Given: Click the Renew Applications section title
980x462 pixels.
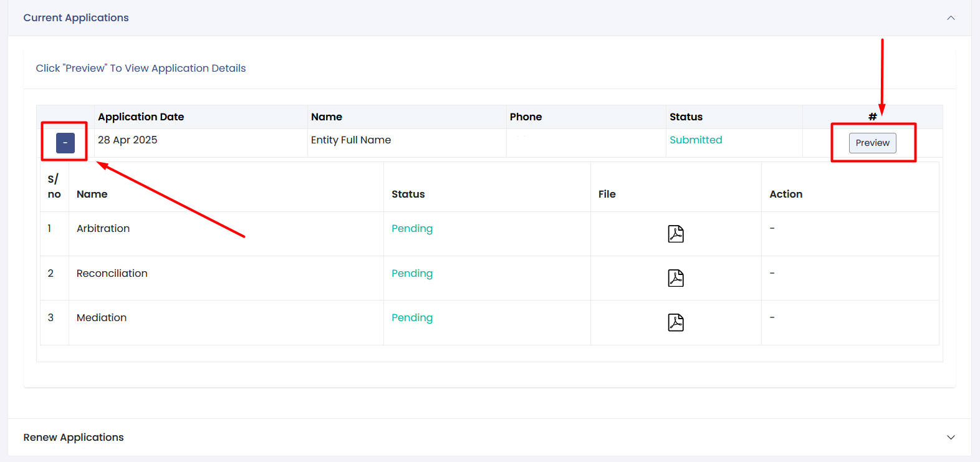Looking at the screenshot, I should (x=74, y=437).
